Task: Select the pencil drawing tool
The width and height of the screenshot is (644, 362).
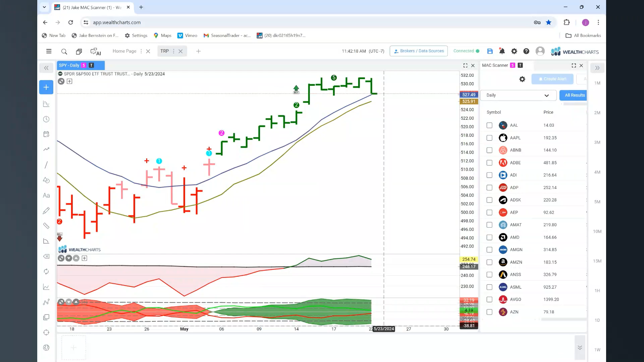Action: pos(46,210)
